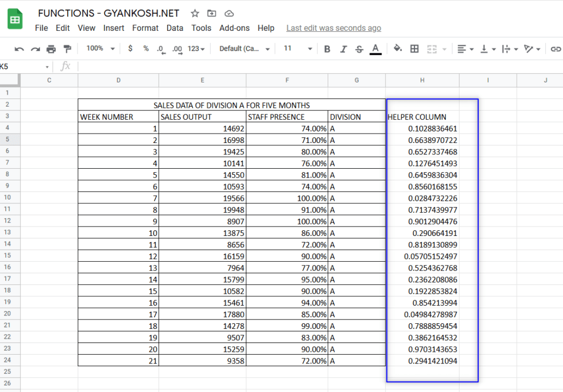The height and width of the screenshot is (392, 563).
Task: Toggle strikethrough formatting
Action: coord(358,48)
